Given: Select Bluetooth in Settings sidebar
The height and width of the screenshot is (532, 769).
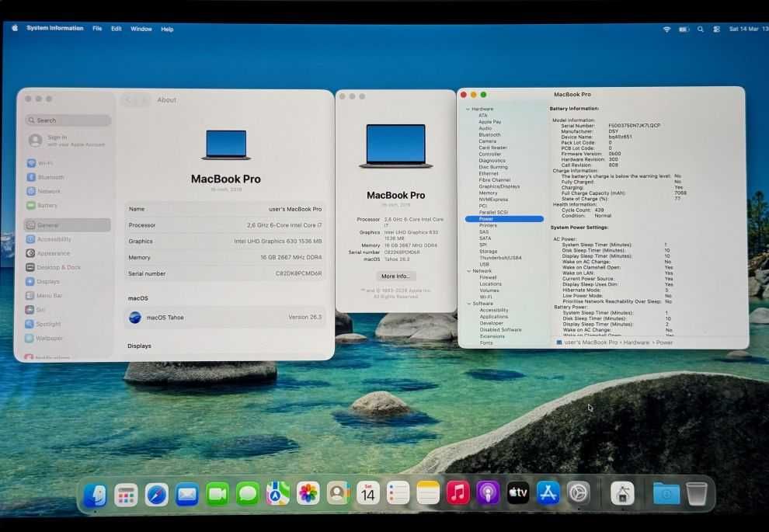Looking at the screenshot, I should click(67, 177).
